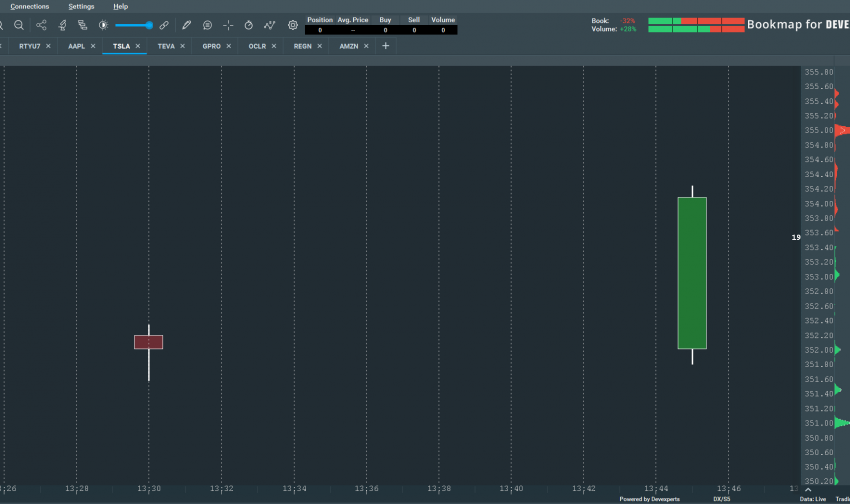Toggle the heatmap contrast icon
Viewport: 850px width, 504px height.
point(103,25)
